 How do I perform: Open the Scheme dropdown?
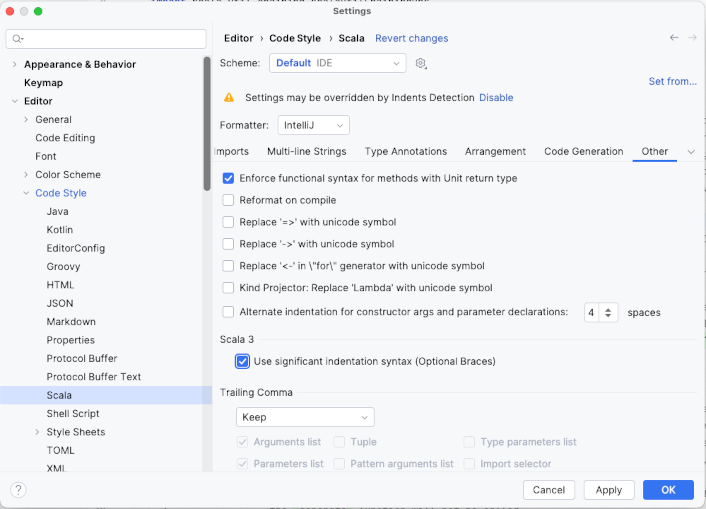337,63
